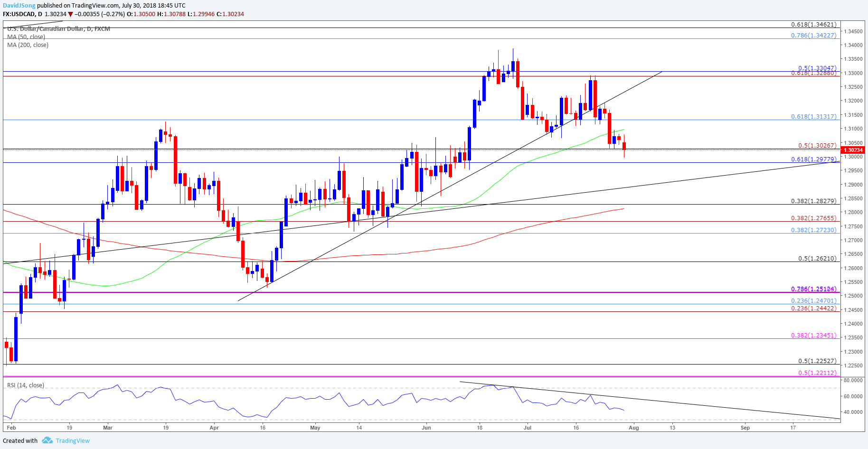
Task: Select the RSI (14, close) indicator label
Action: (x=26, y=385)
